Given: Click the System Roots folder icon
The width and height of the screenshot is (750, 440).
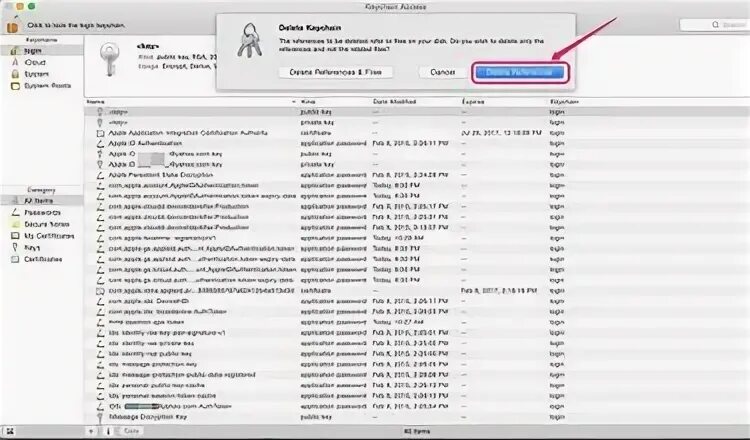Looking at the screenshot, I should pos(15,86).
